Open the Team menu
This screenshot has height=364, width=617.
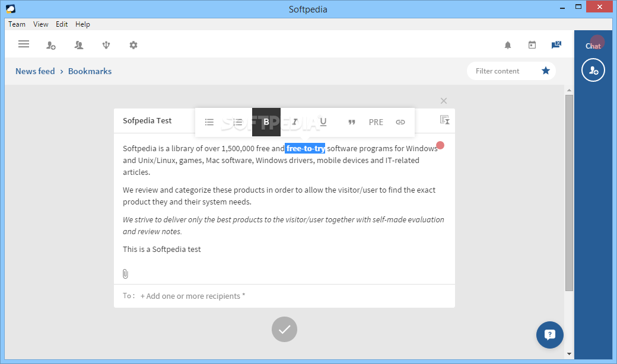click(x=17, y=24)
